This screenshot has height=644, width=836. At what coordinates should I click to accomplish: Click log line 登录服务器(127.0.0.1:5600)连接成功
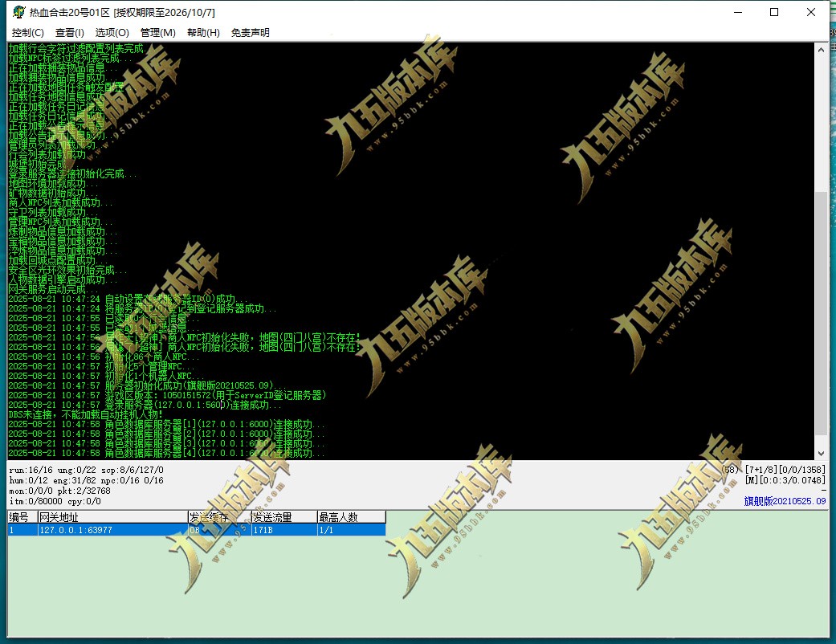click(x=145, y=405)
